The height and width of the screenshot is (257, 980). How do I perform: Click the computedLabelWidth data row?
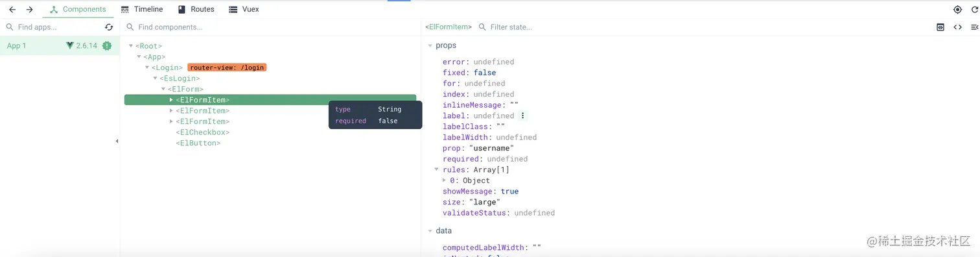492,248
